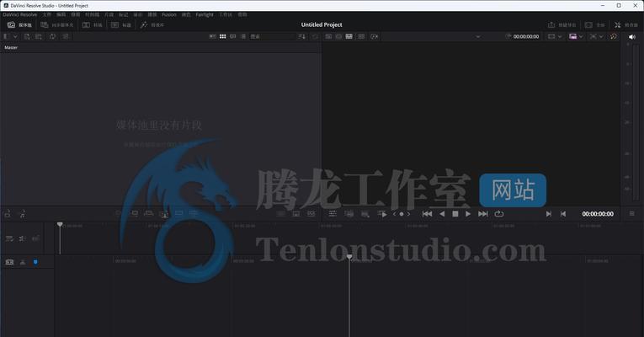This screenshot has height=337, width=644.
Task: Click the upper timeline playhead handle
Action: click(x=60, y=224)
